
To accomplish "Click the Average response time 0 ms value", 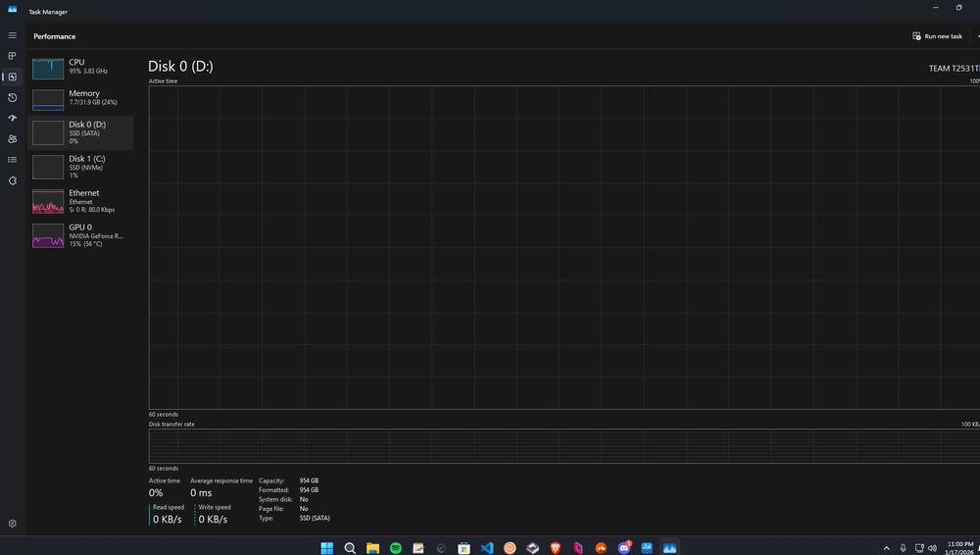I will coord(201,493).
